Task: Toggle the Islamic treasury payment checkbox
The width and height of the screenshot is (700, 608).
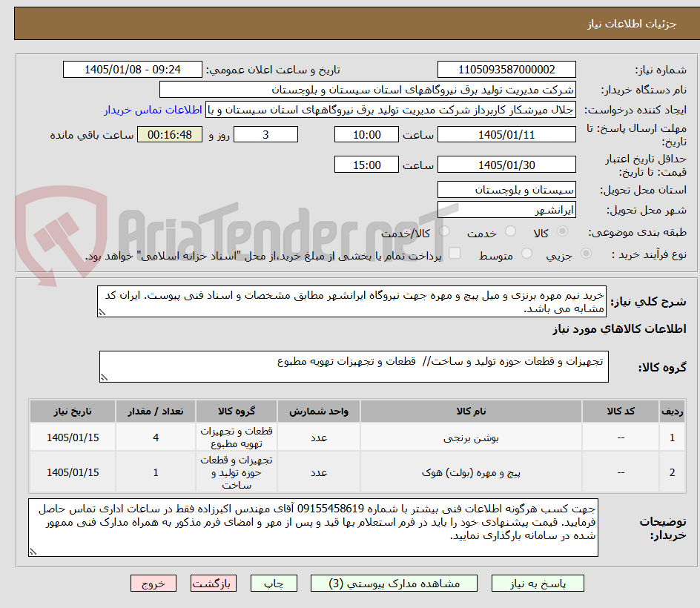Action: 455,253
